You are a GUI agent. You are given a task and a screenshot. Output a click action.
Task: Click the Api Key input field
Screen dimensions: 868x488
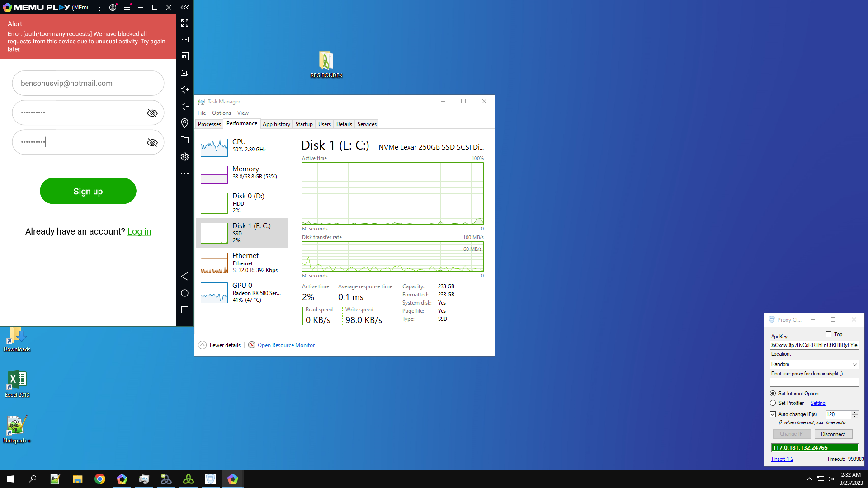[814, 345]
